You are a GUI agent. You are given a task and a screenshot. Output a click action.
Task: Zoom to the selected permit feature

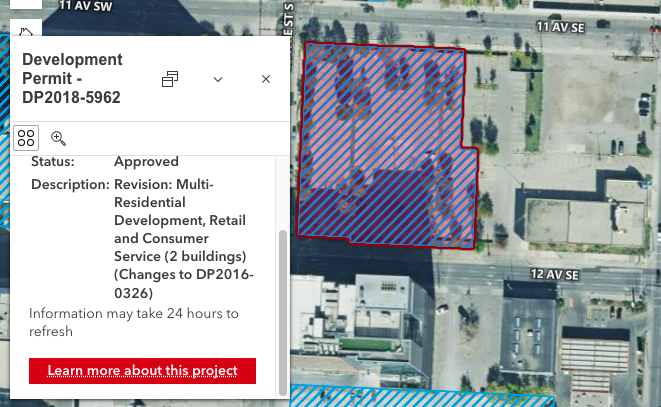click(58, 138)
